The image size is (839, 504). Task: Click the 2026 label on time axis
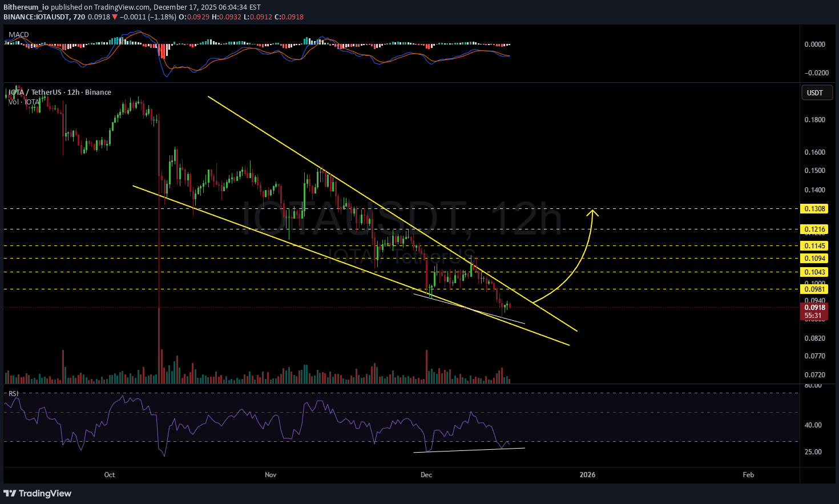point(587,475)
